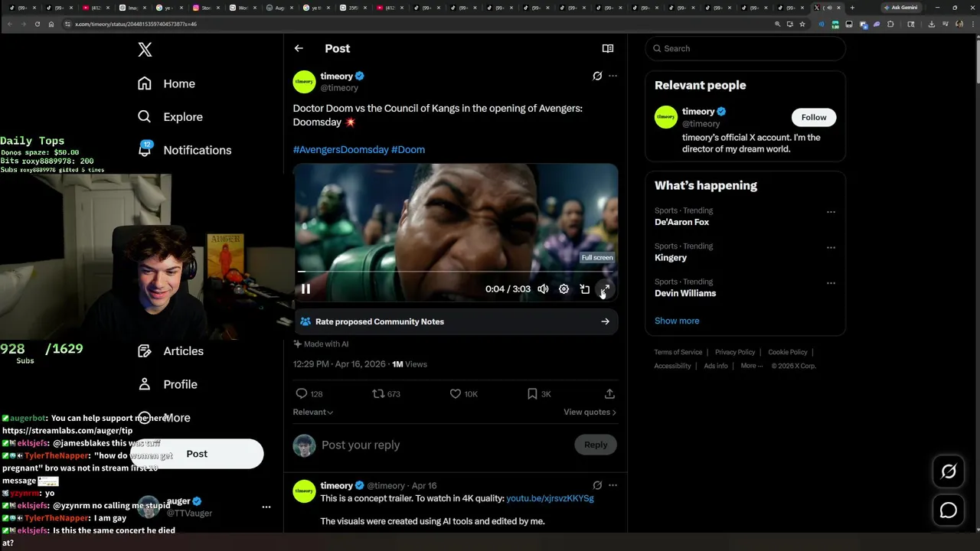Click the Post your reply field
The width and height of the screenshot is (980, 551).
point(444,445)
